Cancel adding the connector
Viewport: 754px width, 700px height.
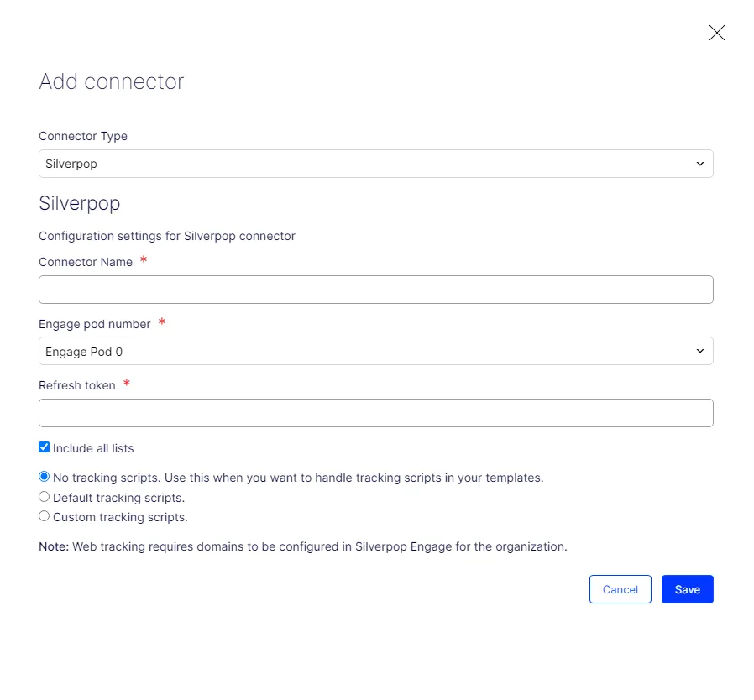tap(620, 589)
